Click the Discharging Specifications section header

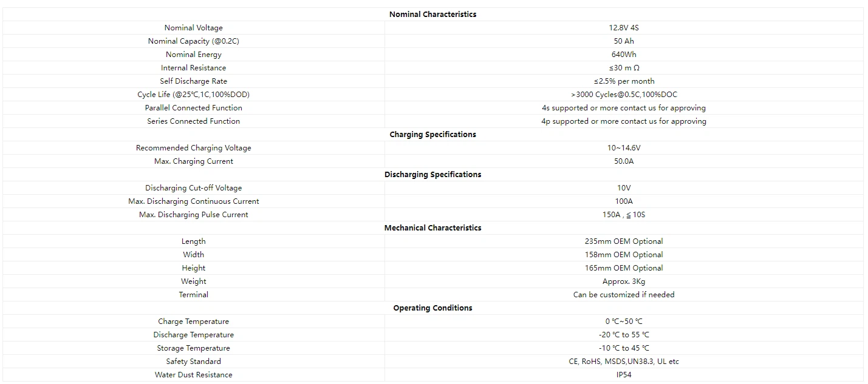tap(432, 175)
